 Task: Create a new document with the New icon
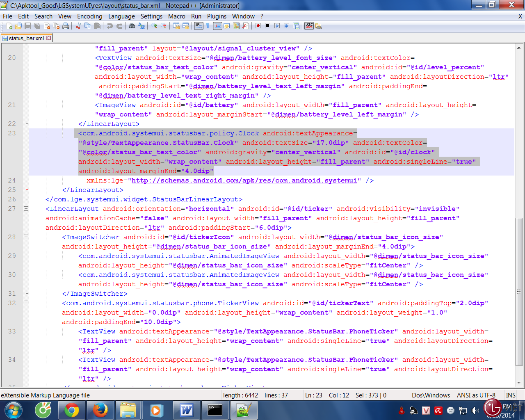tap(9, 26)
